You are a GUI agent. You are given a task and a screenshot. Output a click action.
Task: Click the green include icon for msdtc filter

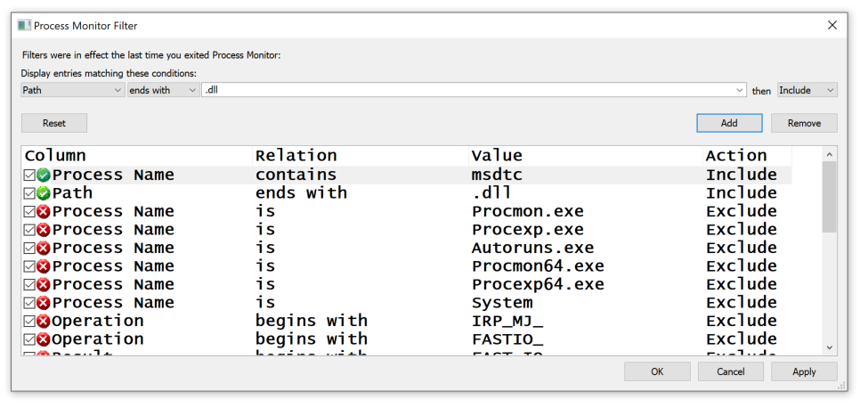pyautogui.click(x=44, y=175)
